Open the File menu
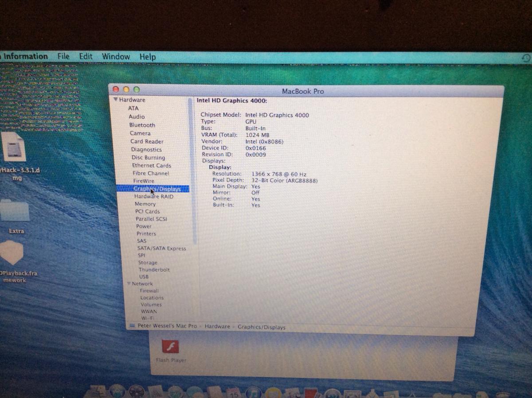The width and height of the screenshot is (532, 398). [63, 56]
